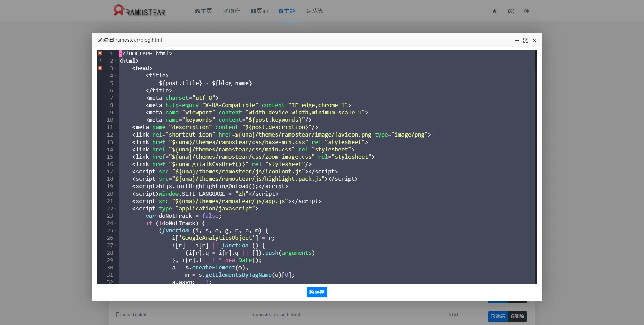Click the SITE_LANGUAGE script line
The image size is (644, 325).
205,194
